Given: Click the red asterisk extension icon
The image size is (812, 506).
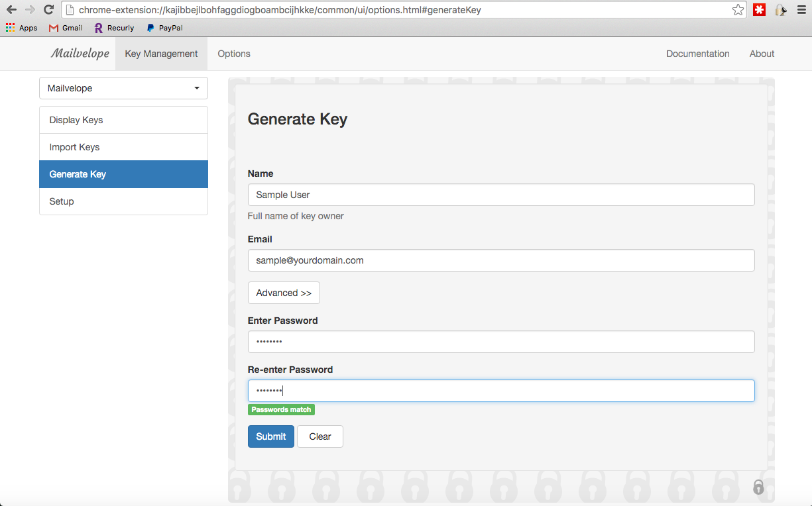Looking at the screenshot, I should [759, 10].
